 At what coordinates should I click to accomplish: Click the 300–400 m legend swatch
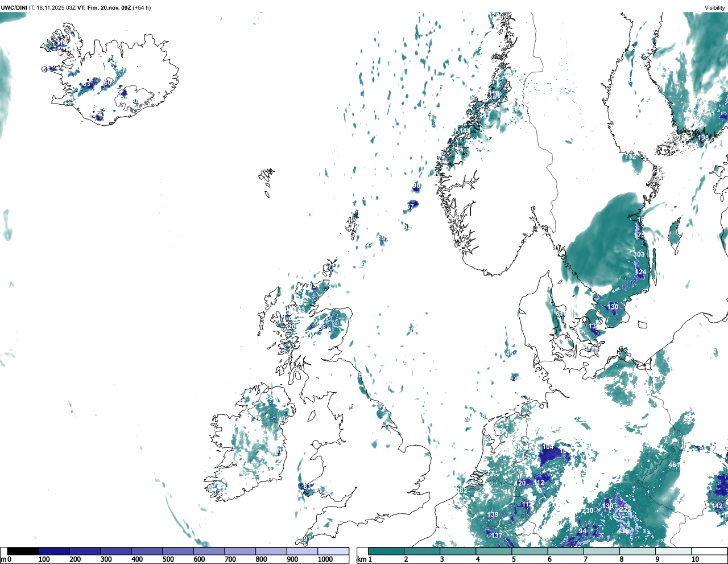(x=116, y=551)
